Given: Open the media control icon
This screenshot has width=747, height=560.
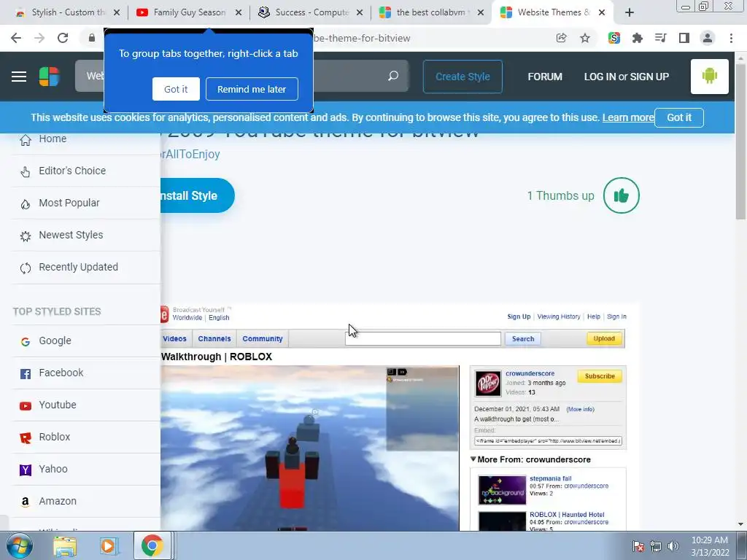Looking at the screenshot, I should 661,38.
